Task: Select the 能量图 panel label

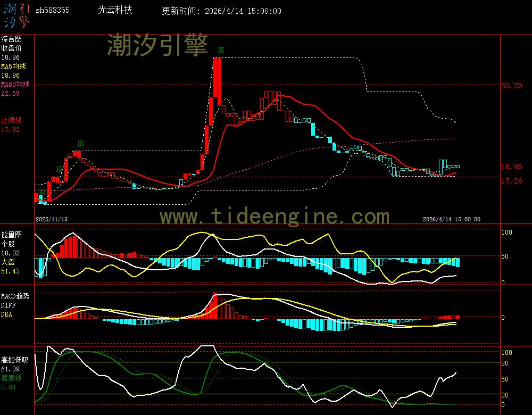Action: click(x=11, y=234)
